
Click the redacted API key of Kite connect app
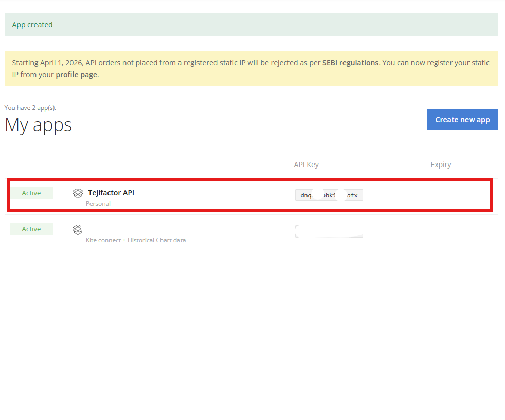[x=329, y=231]
